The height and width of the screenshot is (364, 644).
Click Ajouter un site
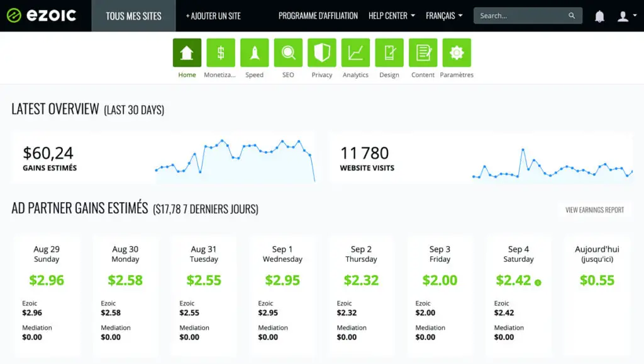(x=213, y=16)
